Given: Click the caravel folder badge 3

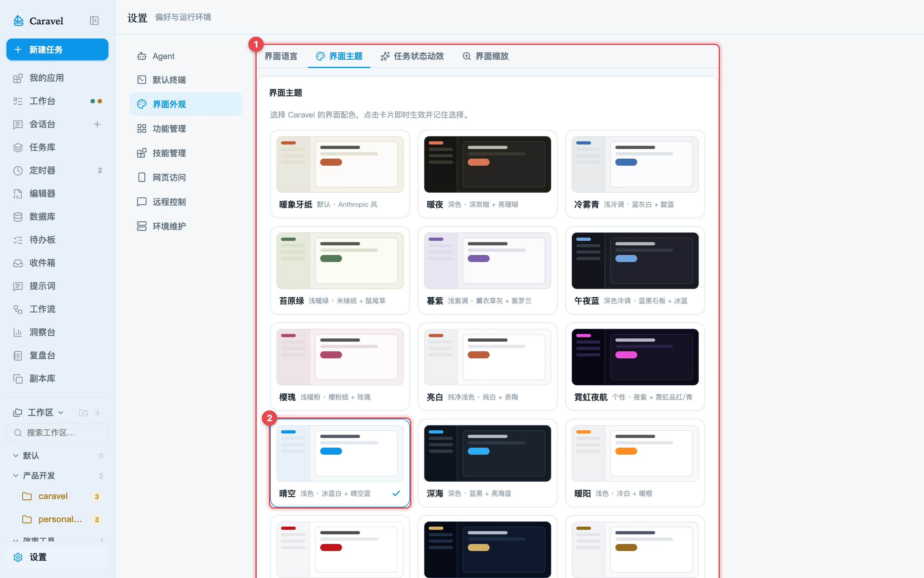Looking at the screenshot, I should tap(97, 496).
